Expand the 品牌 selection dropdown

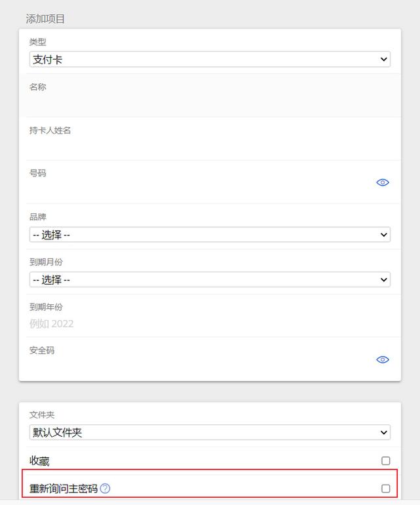pyautogui.click(x=210, y=235)
